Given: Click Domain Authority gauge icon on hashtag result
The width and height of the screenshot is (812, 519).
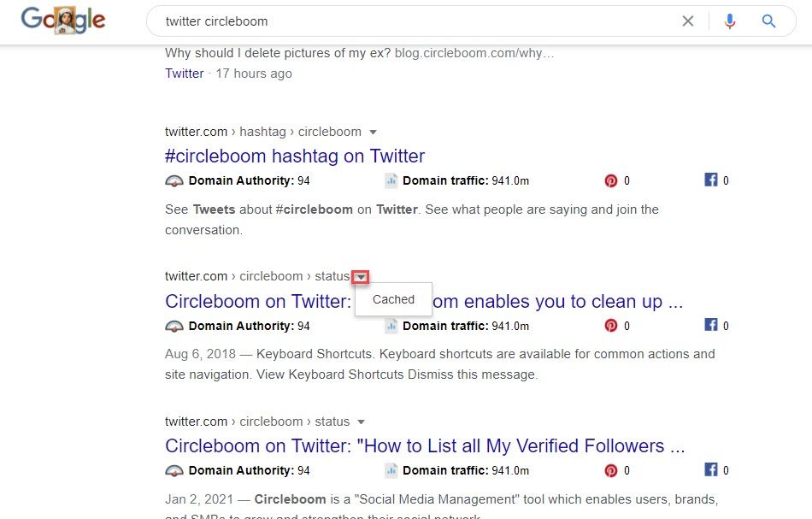Looking at the screenshot, I should pyautogui.click(x=174, y=180).
